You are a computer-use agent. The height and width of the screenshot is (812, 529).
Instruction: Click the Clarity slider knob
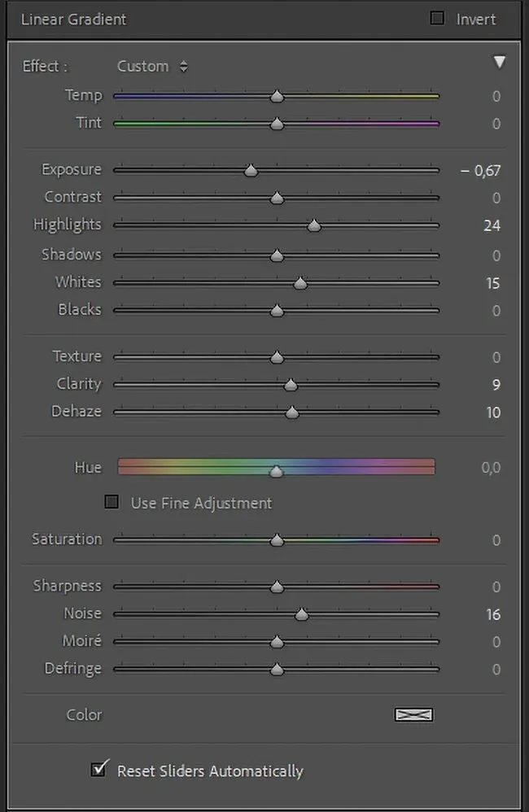(x=291, y=385)
